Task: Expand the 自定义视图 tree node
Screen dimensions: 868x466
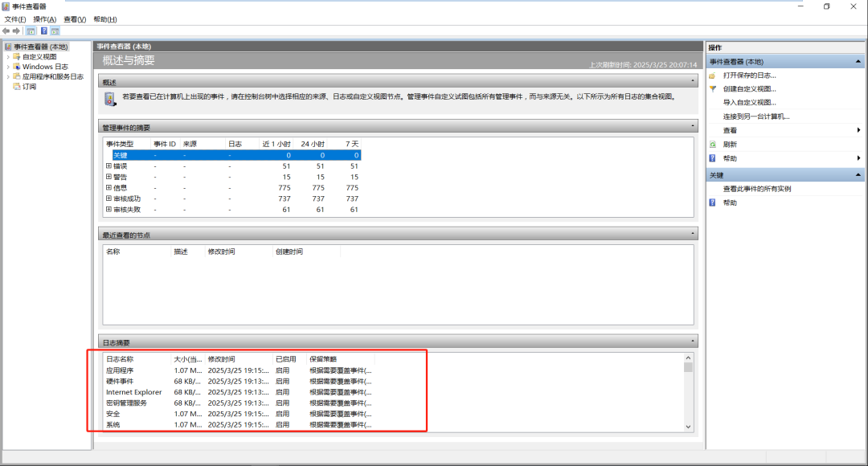Action: pyautogui.click(x=8, y=57)
